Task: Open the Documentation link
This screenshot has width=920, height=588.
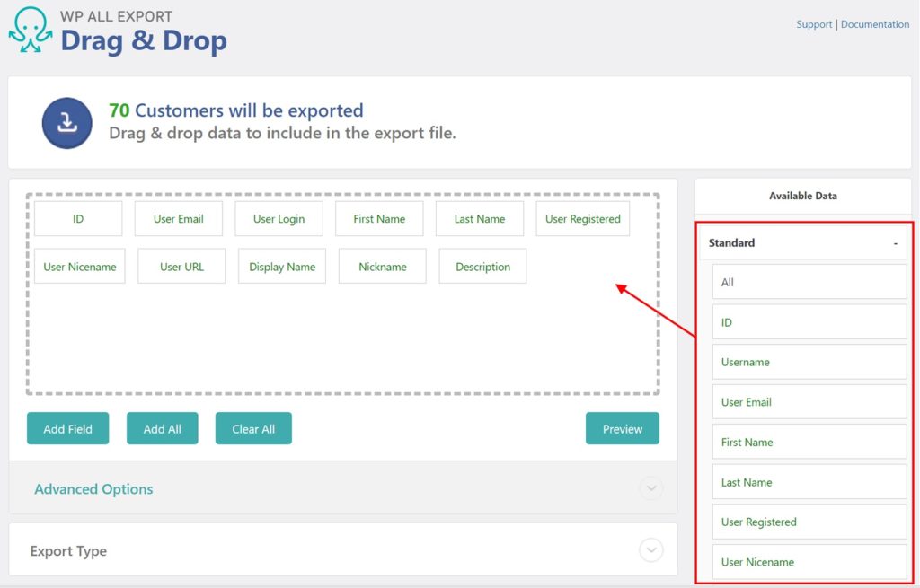Action: click(874, 24)
